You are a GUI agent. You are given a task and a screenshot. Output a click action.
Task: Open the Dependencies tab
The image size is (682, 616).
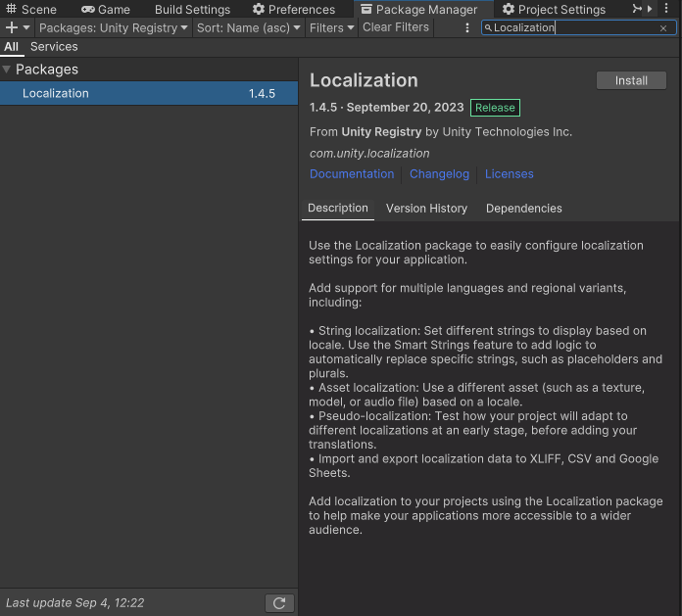523,209
